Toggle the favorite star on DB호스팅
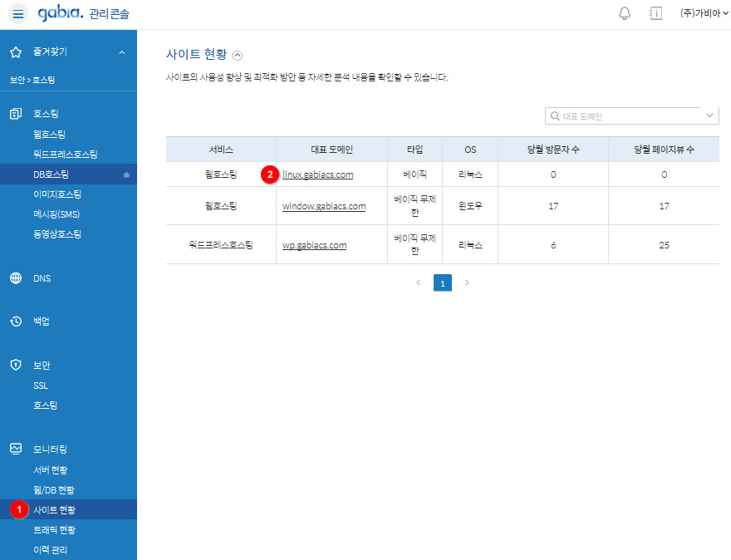The width and height of the screenshot is (731, 560). (126, 174)
